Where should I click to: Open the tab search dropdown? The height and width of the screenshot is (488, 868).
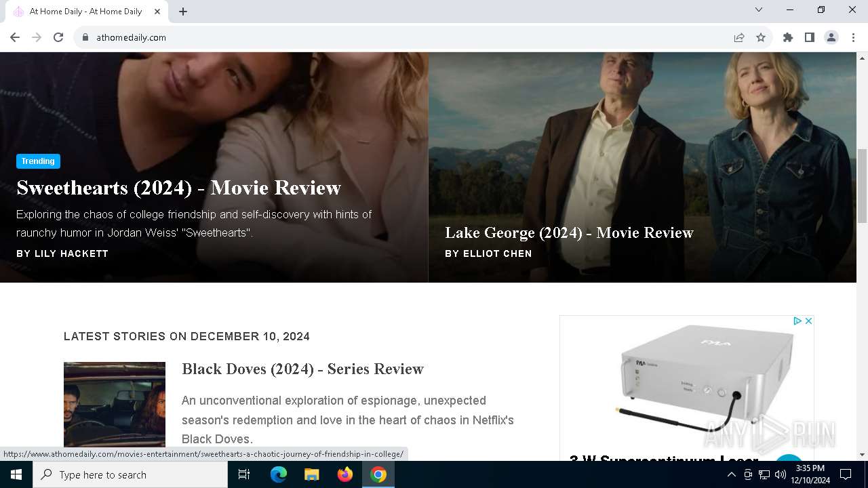[x=759, y=10]
